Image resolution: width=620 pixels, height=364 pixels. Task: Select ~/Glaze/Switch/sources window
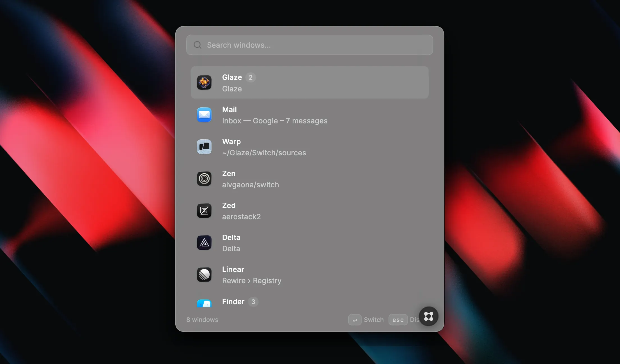[264, 153]
